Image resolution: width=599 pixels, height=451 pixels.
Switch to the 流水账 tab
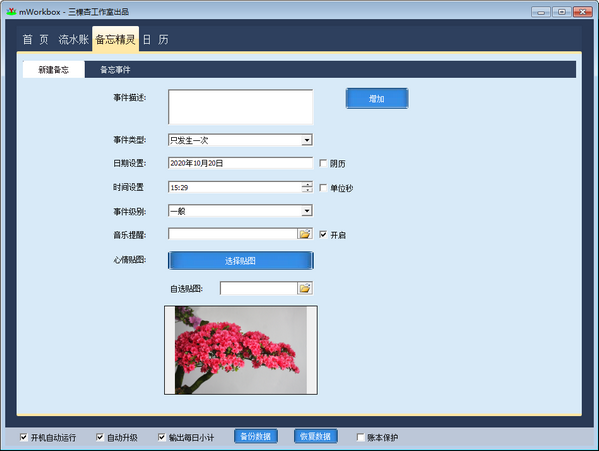pos(73,39)
